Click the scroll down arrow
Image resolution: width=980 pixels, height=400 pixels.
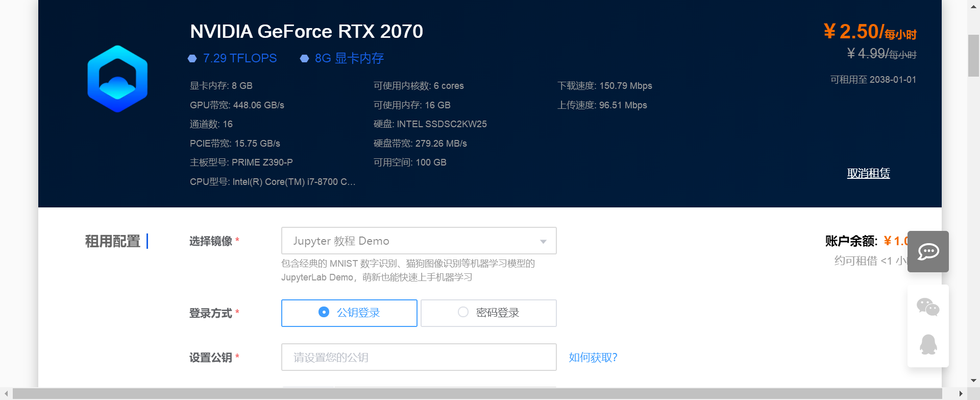(973, 381)
